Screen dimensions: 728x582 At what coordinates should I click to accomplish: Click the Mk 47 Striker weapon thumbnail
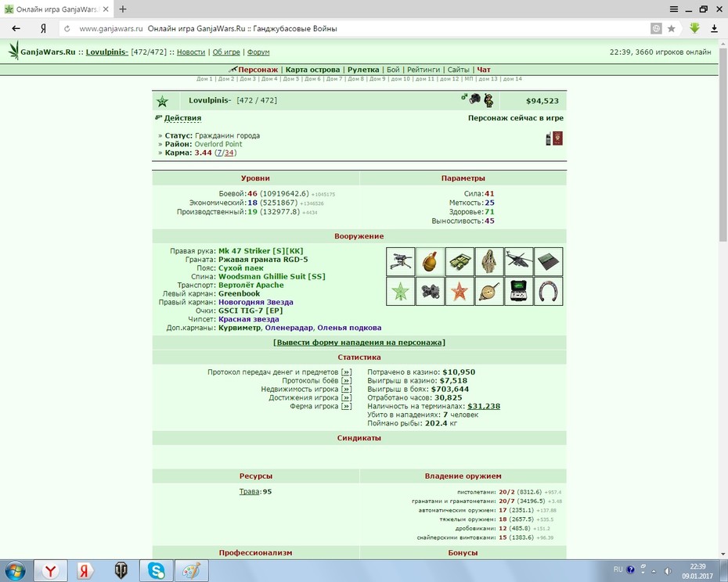pos(400,262)
